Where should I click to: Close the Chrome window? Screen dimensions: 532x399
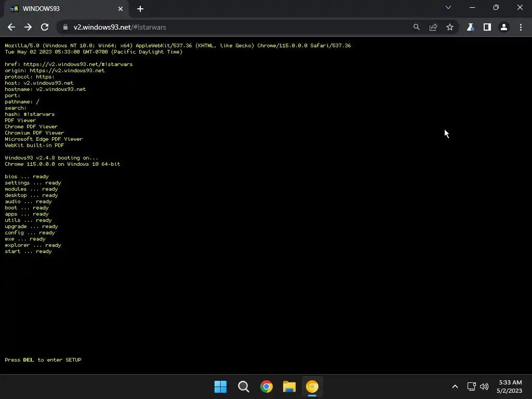pos(520,7)
